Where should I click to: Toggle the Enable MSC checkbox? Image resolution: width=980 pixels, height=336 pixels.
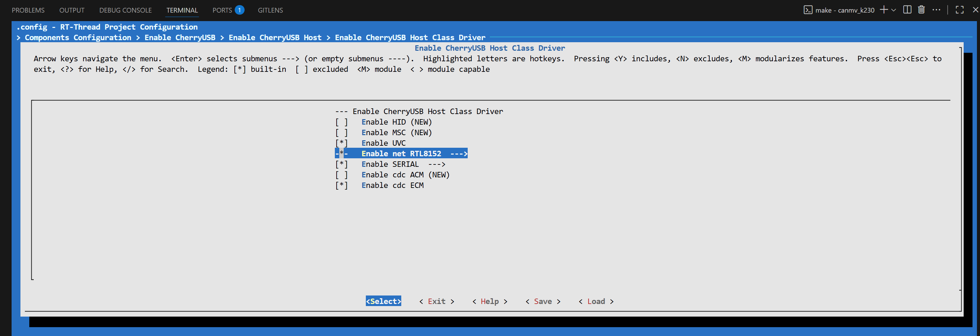(x=341, y=133)
